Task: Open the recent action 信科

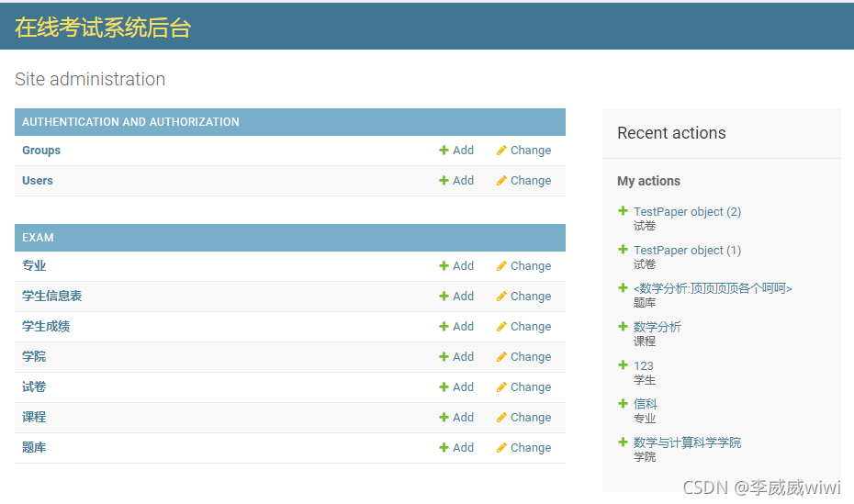Action: coord(646,404)
